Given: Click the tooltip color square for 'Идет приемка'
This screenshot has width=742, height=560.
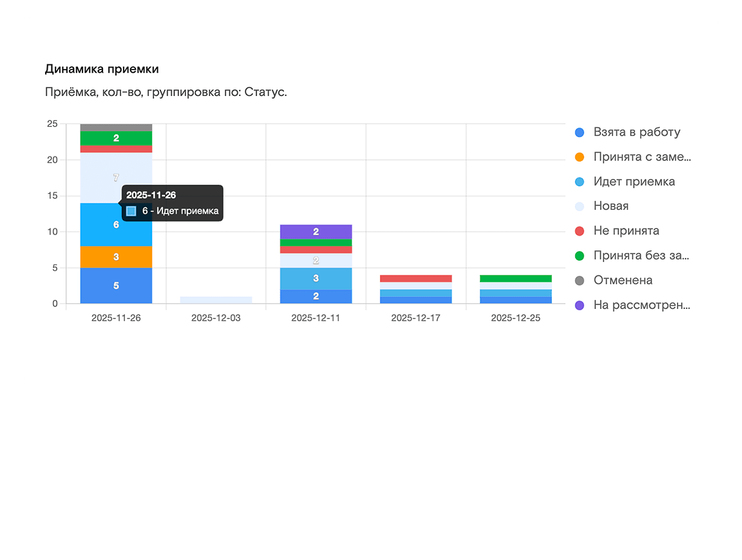Looking at the screenshot, I should pos(131,211).
